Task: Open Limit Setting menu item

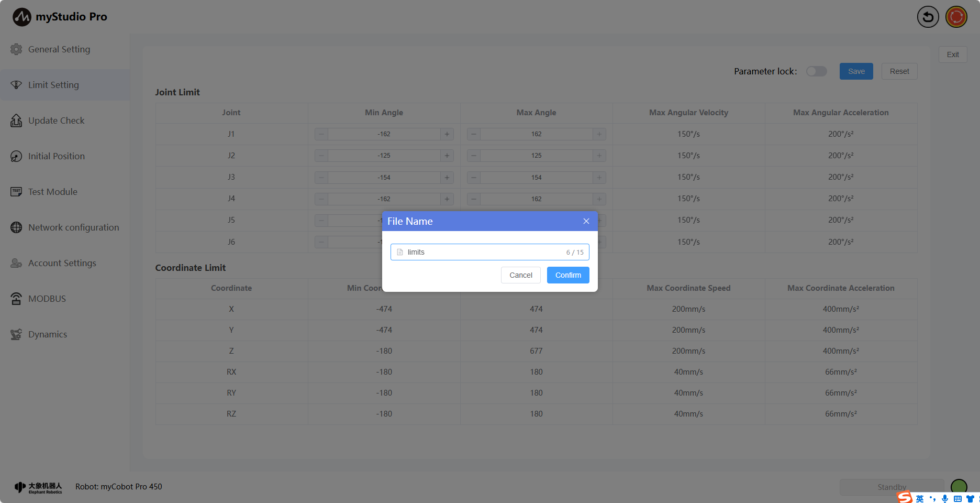Action: 53,85
